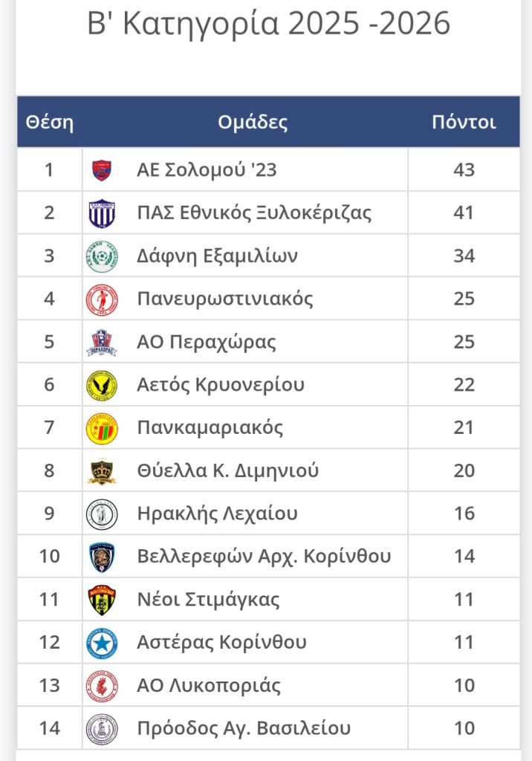Image resolution: width=532 pixels, height=761 pixels.
Task: Click the Θύελλα Κ. Διμηνιού crown logo
Action: 102,471
